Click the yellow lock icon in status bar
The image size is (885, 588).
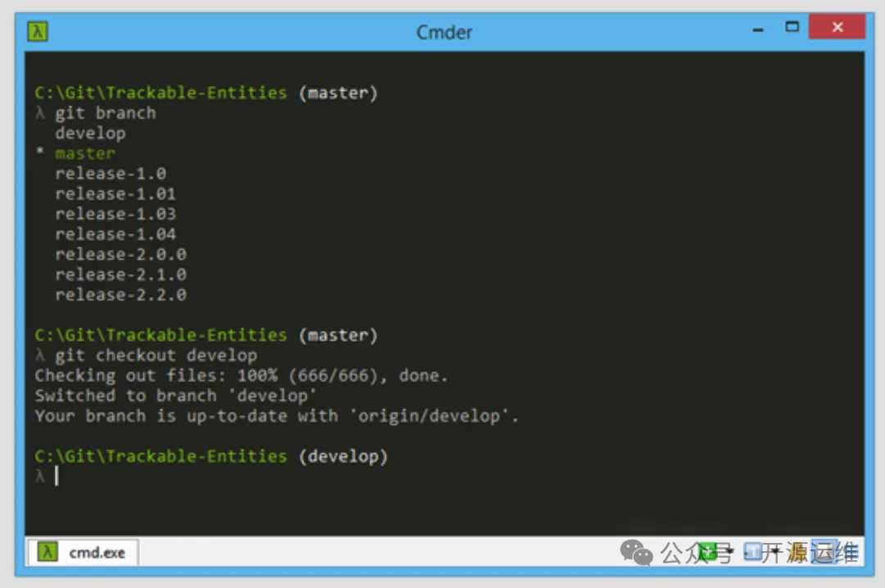[x=796, y=552]
